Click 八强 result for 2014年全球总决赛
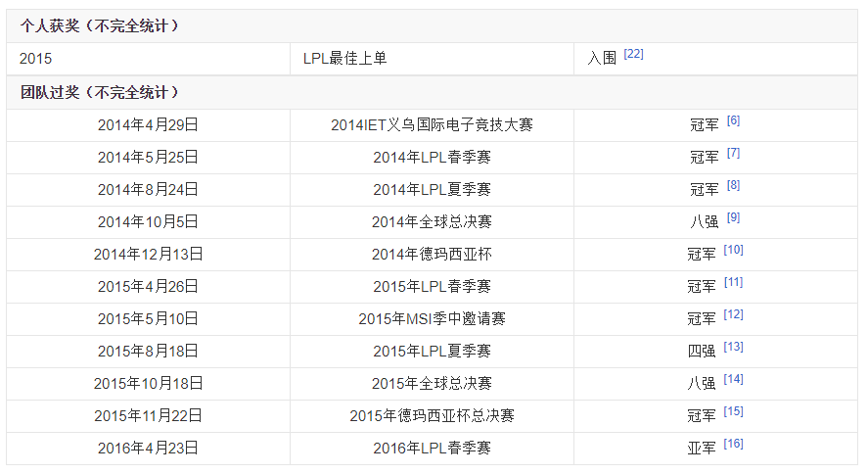Image resolution: width=868 pixels, height=474 pixels. click(x=705, y=222)
